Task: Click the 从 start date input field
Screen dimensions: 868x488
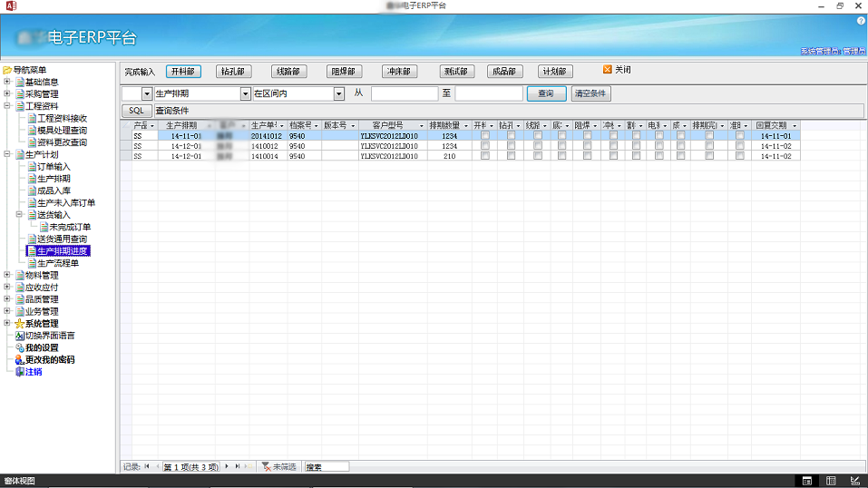Action: [x=405, y=93]
